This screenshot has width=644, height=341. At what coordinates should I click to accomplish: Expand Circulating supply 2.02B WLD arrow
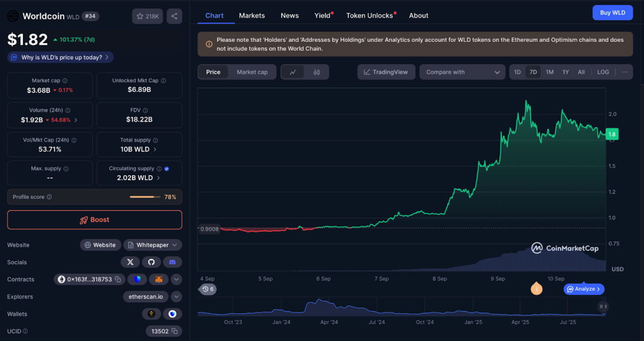[158, 178]
